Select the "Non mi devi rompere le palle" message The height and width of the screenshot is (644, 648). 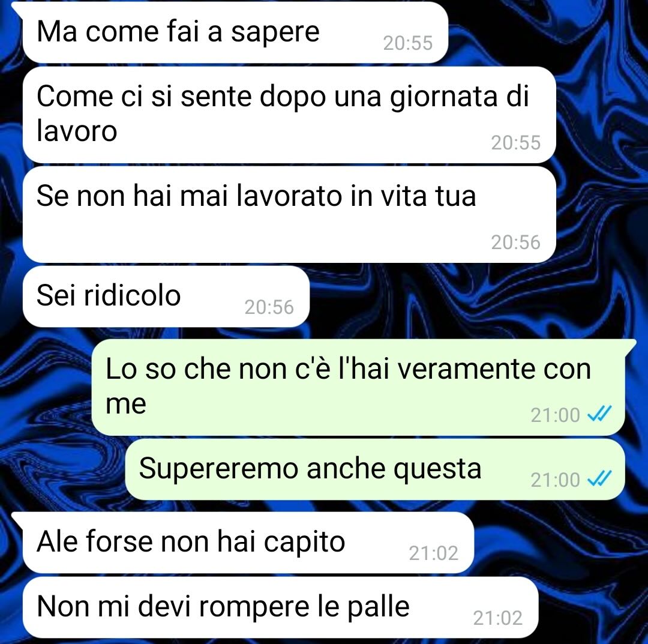point(280,607)
